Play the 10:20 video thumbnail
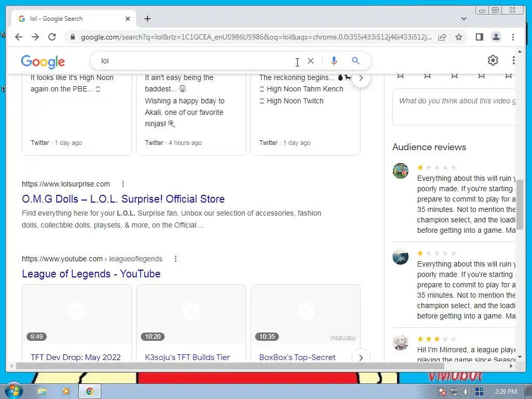Viewport: 532px width, 399px height. tap(191, 314)
